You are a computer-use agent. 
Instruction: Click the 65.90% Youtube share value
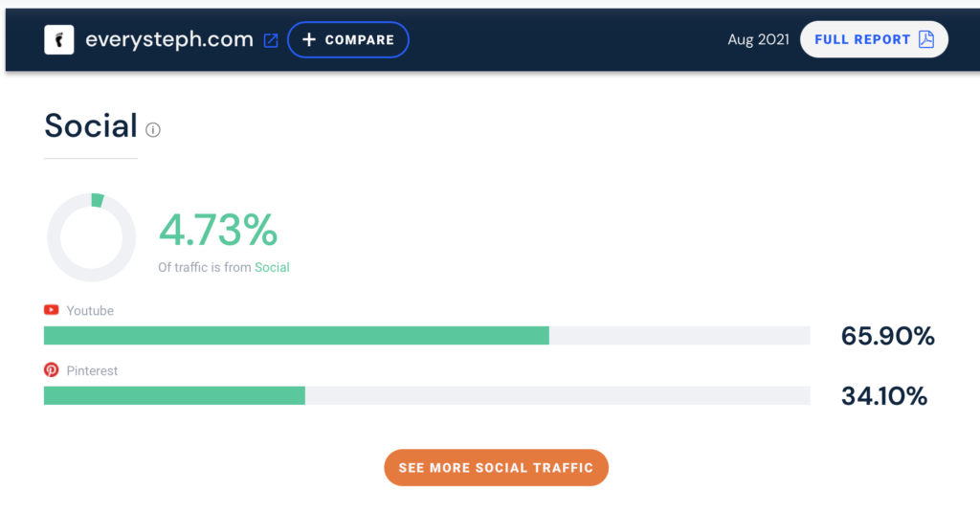(887, 336)
